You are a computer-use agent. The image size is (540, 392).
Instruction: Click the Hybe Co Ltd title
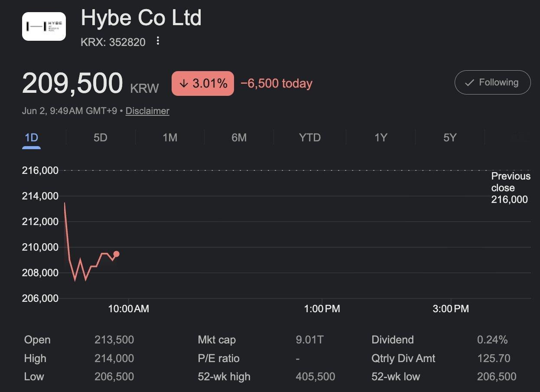tap(141, 18)
